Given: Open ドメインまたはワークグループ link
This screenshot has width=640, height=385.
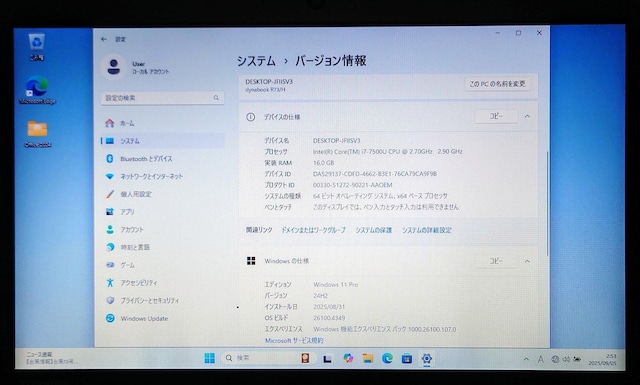Looking at the screenshot, I should (313, 230).
